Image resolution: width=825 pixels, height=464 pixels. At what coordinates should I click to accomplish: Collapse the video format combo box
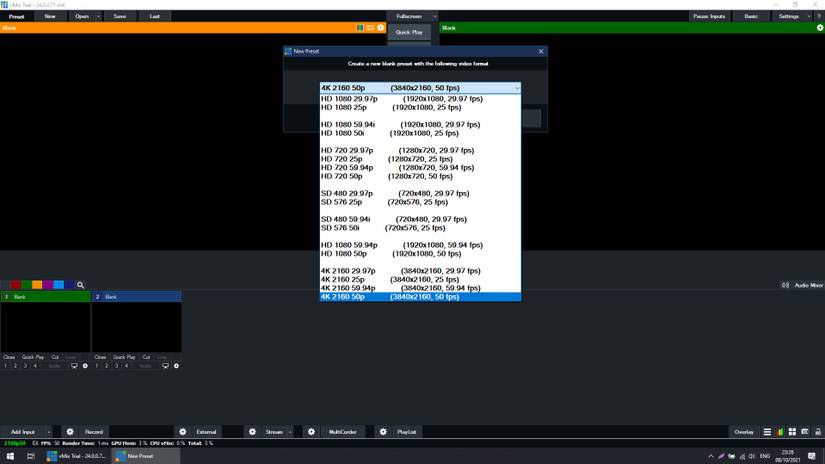(517, 88)
